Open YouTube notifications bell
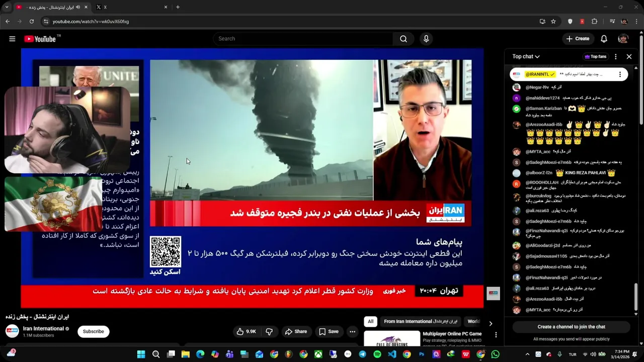Image resolution: width=644 pixels, height=362 pixels. pos(604,39)
